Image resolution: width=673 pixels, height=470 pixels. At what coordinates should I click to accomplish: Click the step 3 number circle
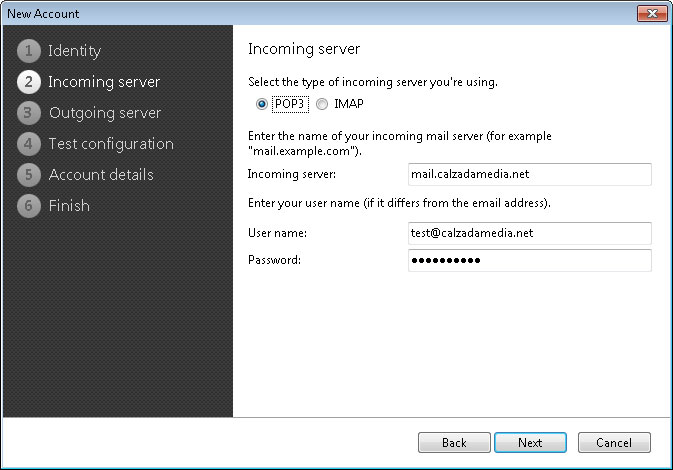pos(29,113)
